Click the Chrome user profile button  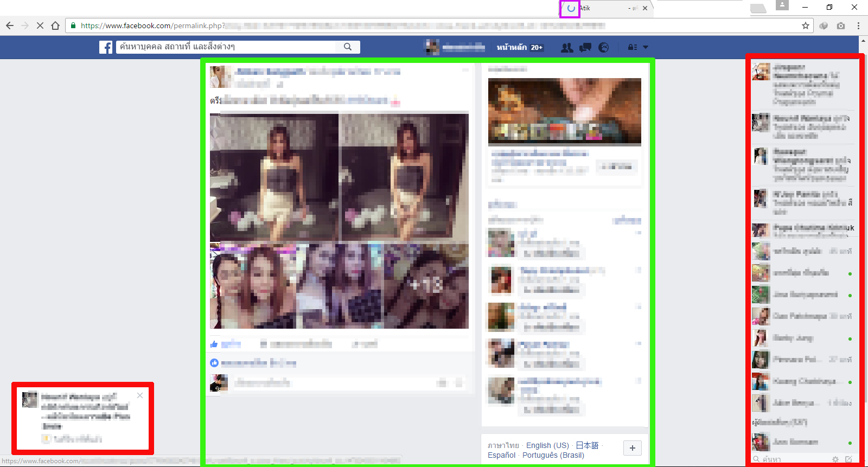coord(782,5)
